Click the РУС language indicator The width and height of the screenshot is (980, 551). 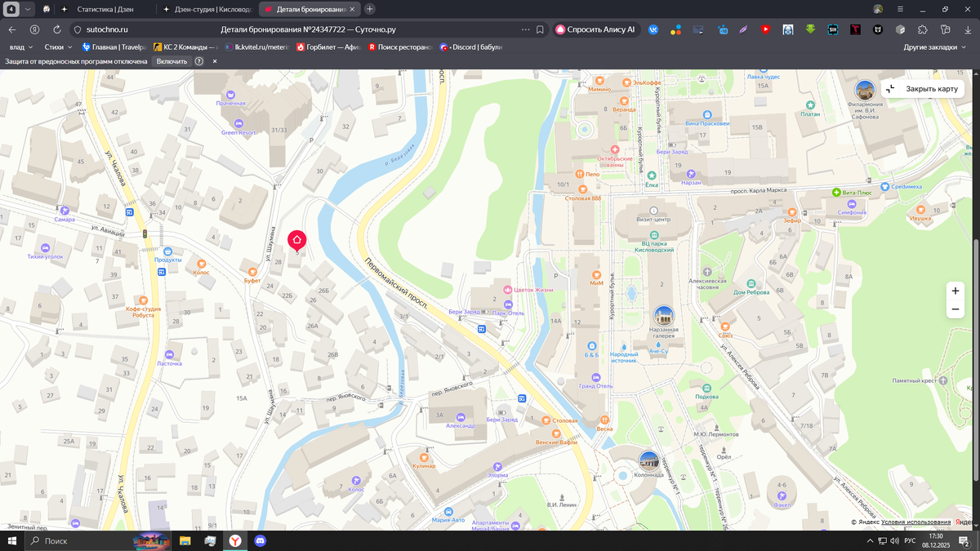[x=910, y=540]
